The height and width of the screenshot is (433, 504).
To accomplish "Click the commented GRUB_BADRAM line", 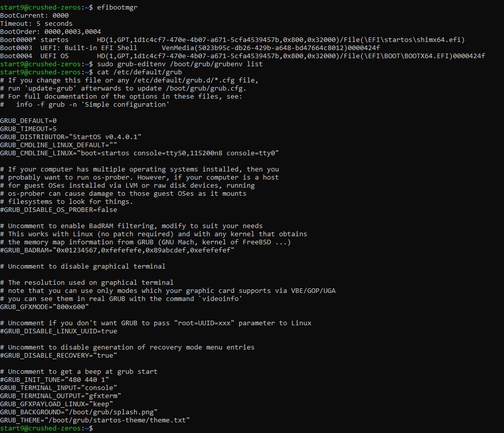I will coord(117,250).
